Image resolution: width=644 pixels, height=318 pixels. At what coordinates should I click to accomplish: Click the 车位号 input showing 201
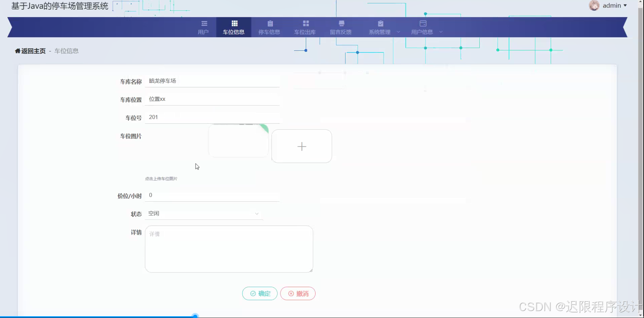pyautogui.click(x=212, y=117)
